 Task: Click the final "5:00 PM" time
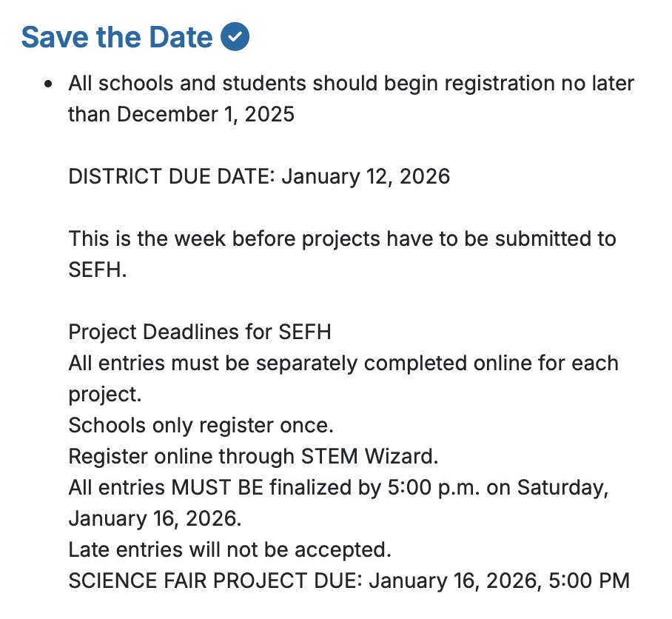(588, 580)
